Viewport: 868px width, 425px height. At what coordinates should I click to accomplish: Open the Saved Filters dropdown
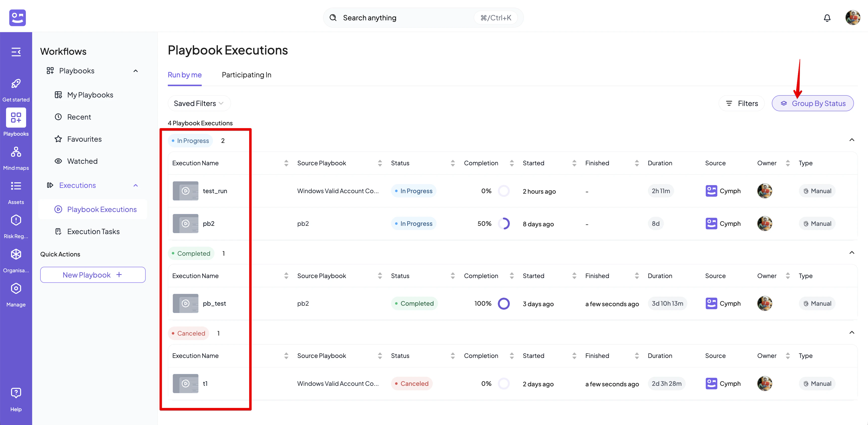click(x=199, y=103)
